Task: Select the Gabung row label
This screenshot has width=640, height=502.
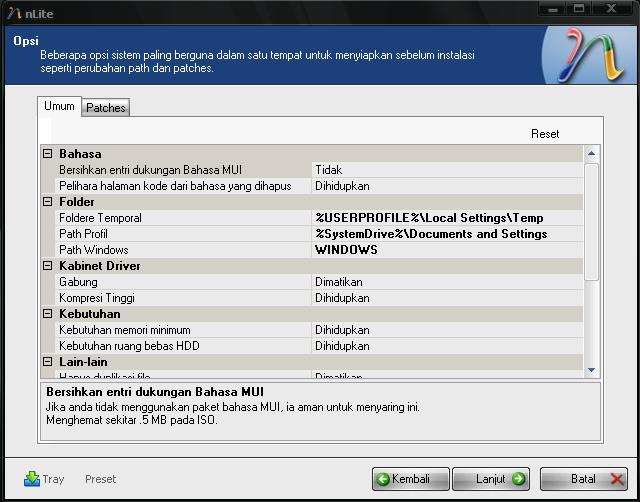Action: click(x=78, y=282)
